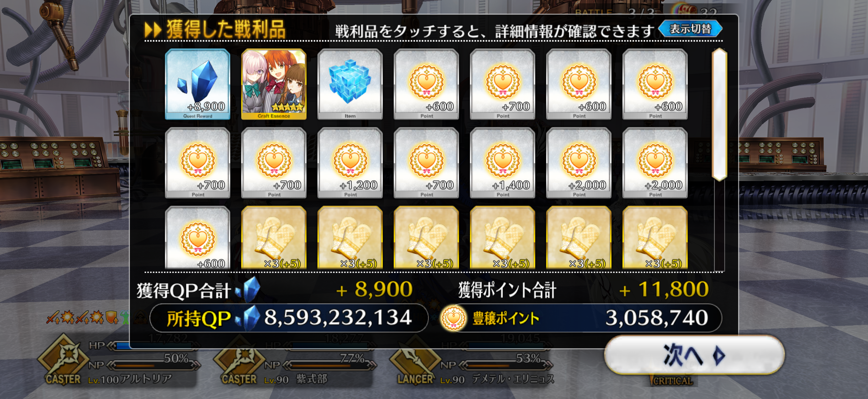Select the first oven mitt ×3(+5) reward
The width and height of the screenshot is (868, 399).
point(273,238)
